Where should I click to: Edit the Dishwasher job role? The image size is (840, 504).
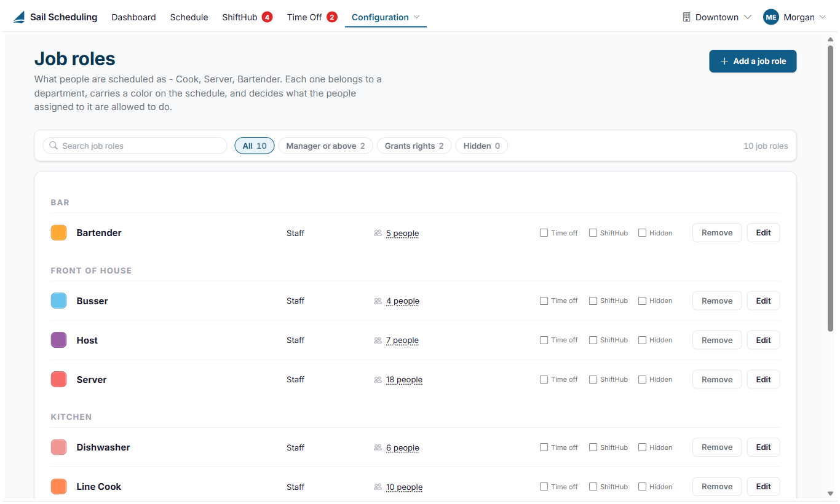pyautogui.click(x=763, y=448)
